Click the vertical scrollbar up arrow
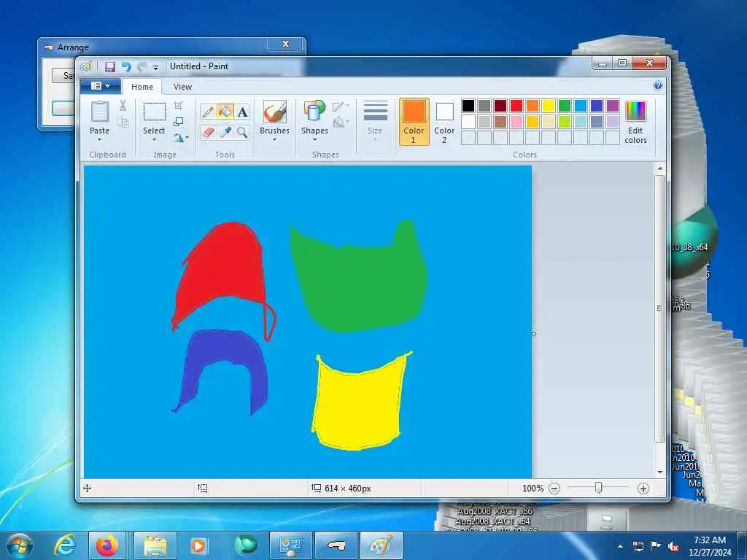 659,168
